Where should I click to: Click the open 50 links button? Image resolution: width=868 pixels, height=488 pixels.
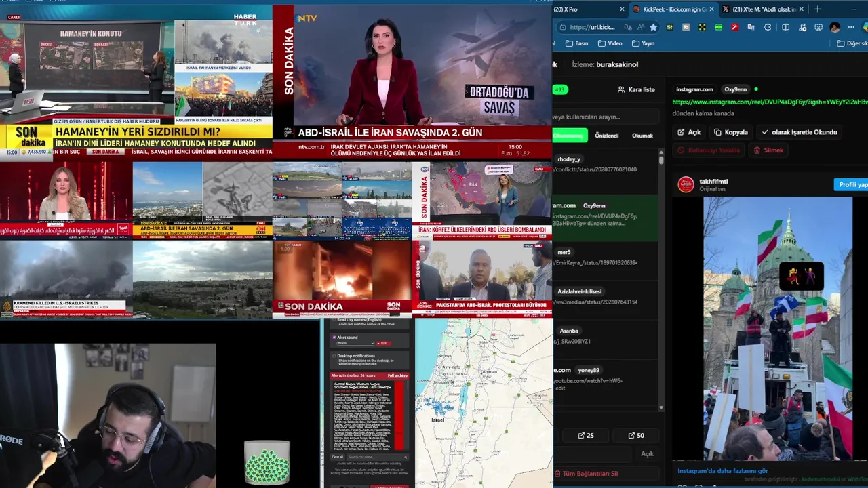(x=636, y=436)
